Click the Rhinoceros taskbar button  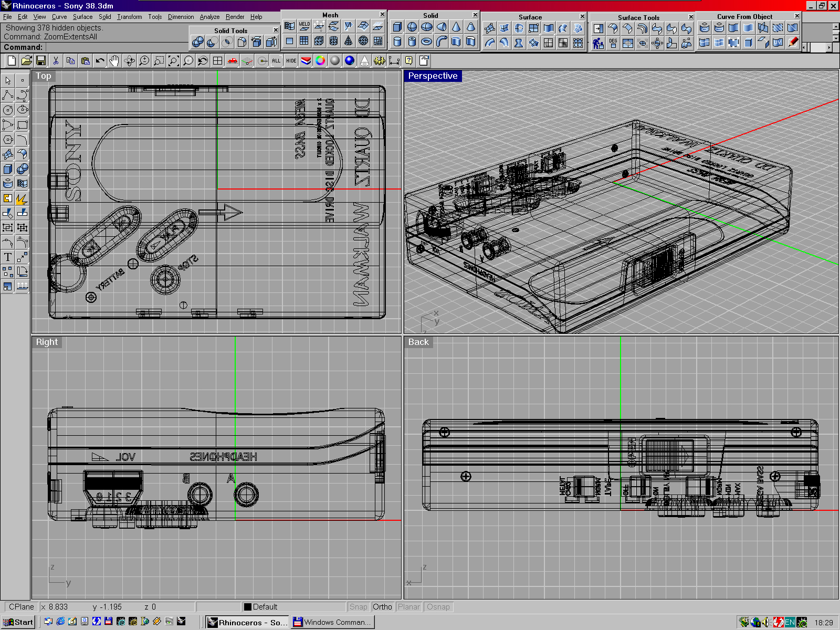click(x=247, y=622)
